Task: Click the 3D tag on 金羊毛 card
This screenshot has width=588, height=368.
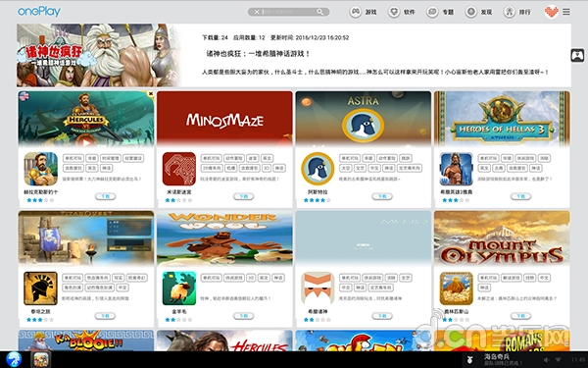Action: click(x=251, y=278)
